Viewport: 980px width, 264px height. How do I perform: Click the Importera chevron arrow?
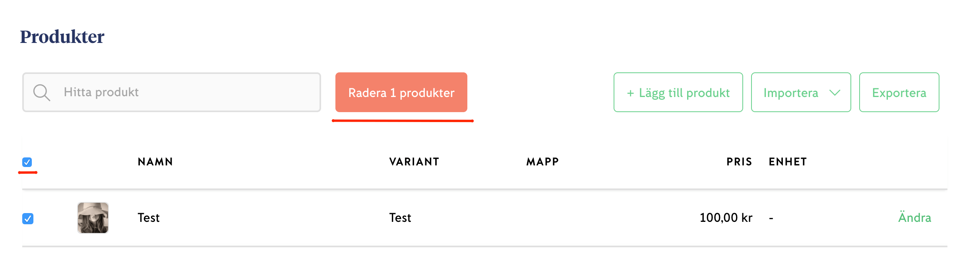click(x=835, y=93)
